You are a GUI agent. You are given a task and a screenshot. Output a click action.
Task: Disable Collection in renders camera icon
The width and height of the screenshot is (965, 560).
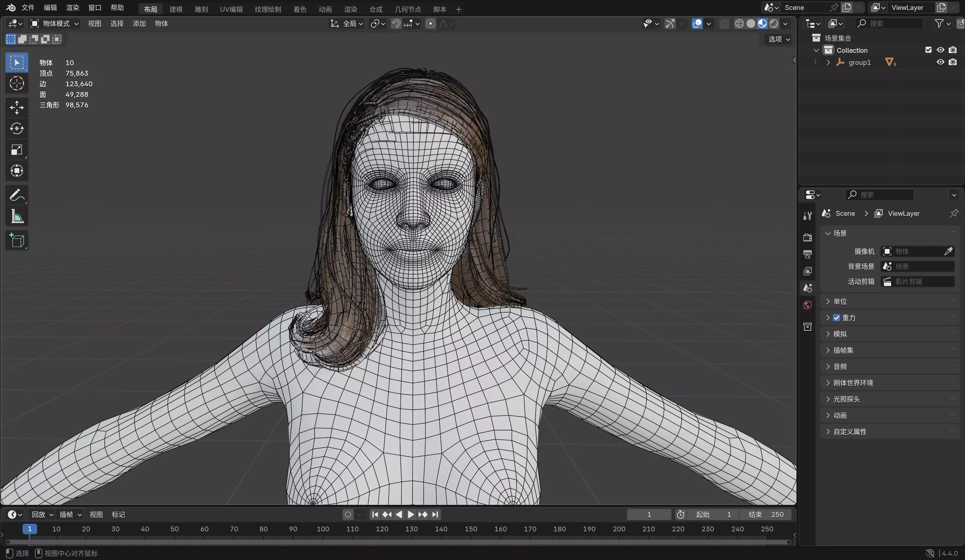[953, 50]
